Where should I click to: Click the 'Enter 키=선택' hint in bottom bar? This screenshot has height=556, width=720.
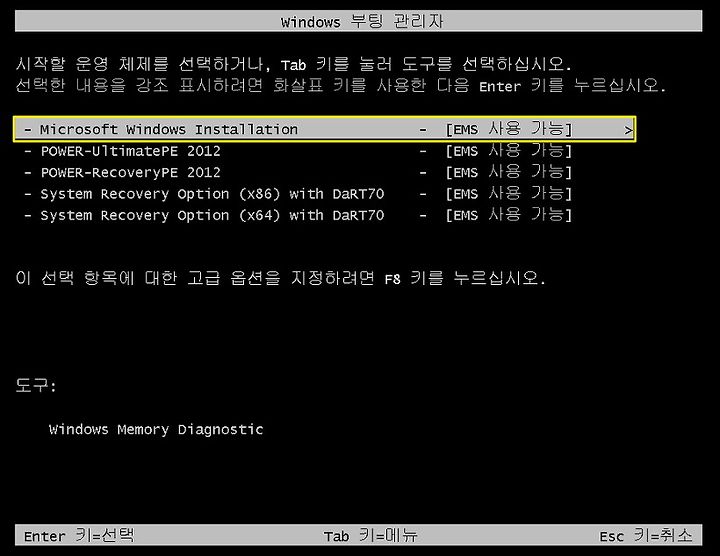tap(79, 535)
